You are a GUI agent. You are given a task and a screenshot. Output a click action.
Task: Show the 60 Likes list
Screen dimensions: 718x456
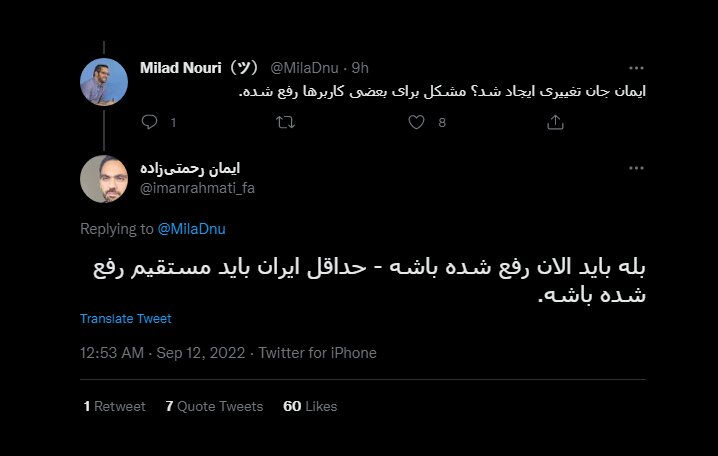click(x=310, y=406)
